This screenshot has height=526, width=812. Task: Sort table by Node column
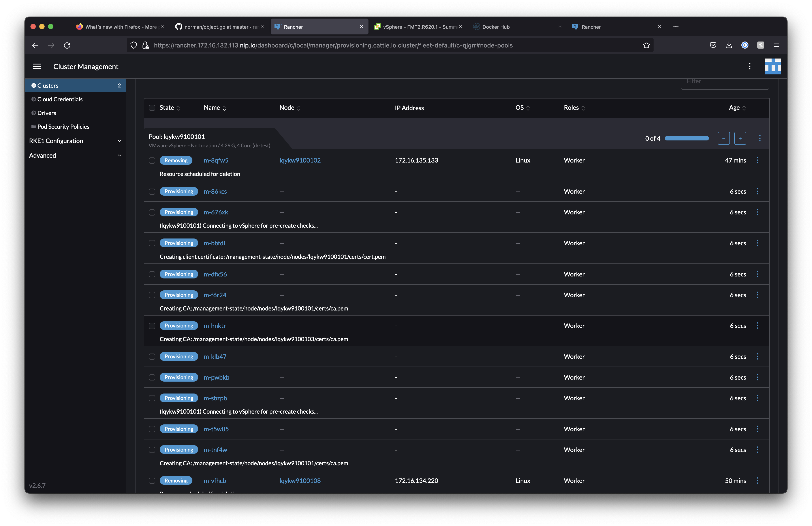tap(290, 108)
